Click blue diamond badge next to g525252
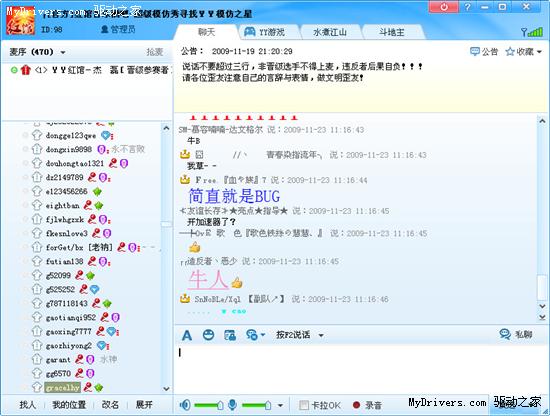This screenshot has height=416, width=550. click(94, 290)
